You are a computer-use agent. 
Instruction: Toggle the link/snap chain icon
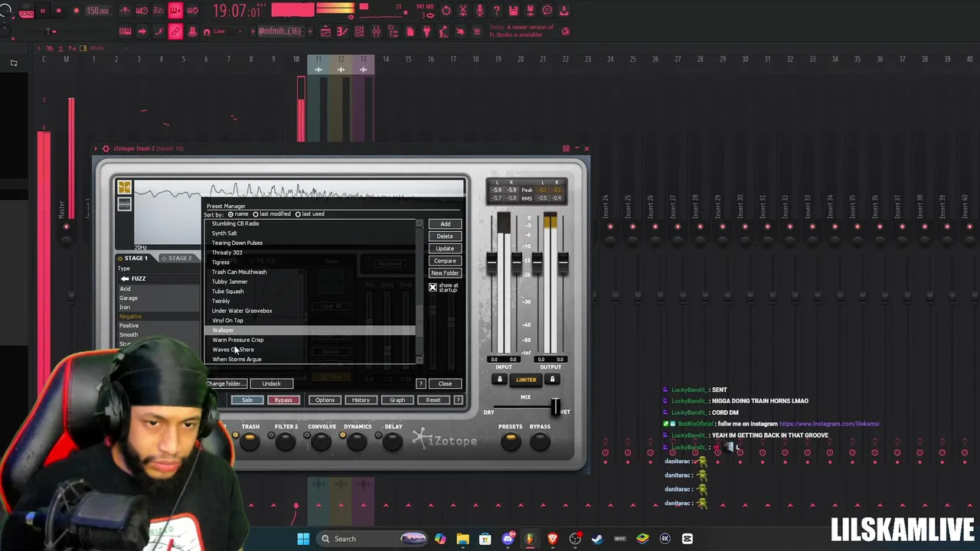175,31
